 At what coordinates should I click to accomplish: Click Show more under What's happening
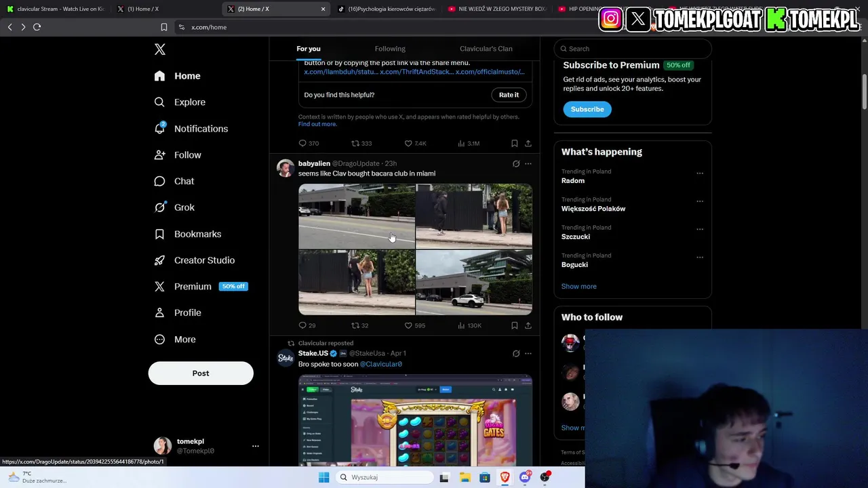[579, 287]
